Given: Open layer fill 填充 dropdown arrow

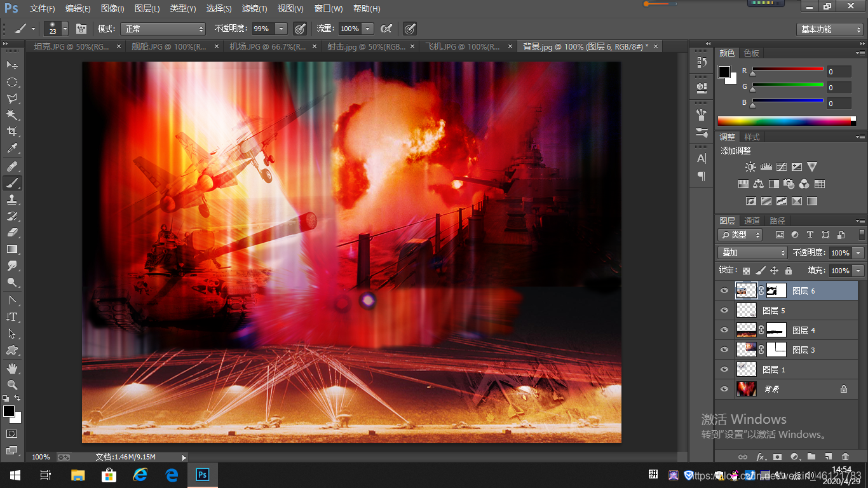Looking at the screenshot, I should tap(858, 271).
